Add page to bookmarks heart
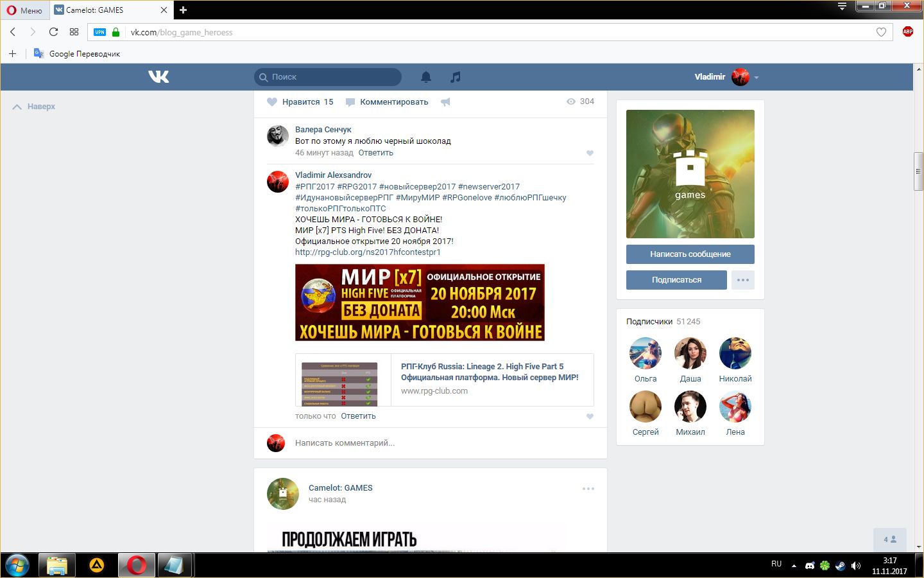 tap(881, 32)
